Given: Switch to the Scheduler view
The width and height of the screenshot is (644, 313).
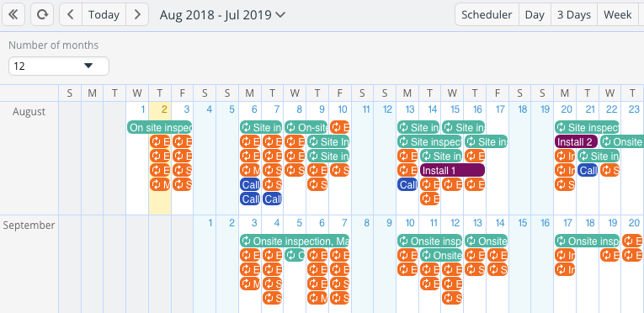Looking at the screenshot, I should pos(487,15).
